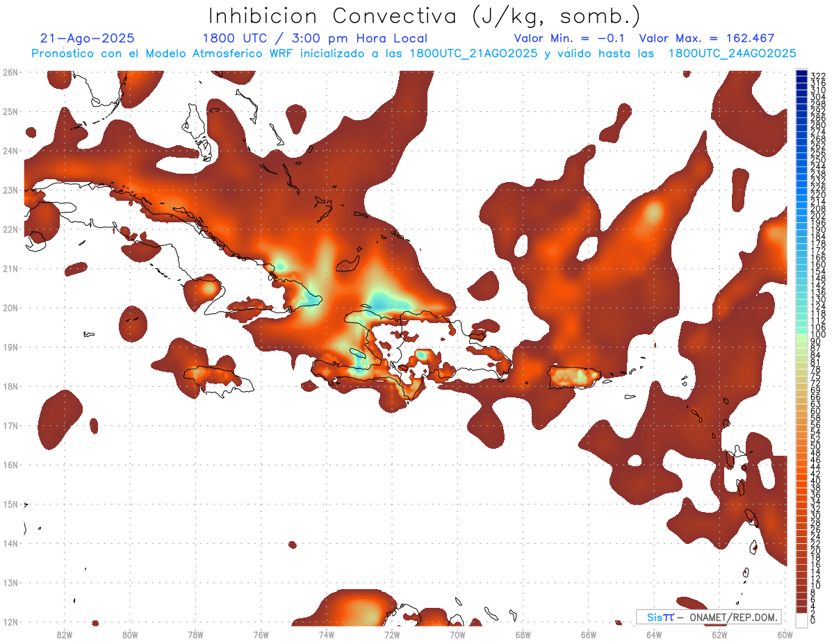The width and height of the screenshot is (834, 644).
Task: Click the title "Inhibicion Convectiva (J/kg, somb.)"
Action: click(425, 17)
